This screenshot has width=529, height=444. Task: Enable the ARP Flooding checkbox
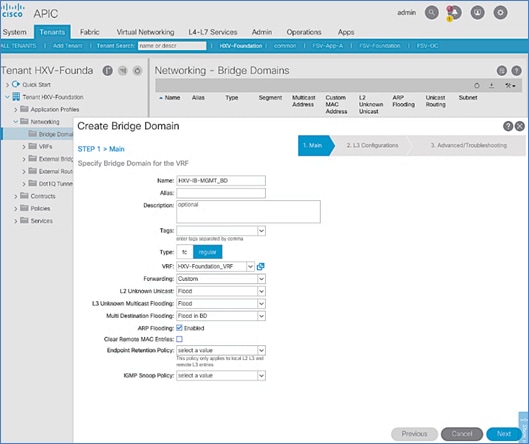pos(179,328)
